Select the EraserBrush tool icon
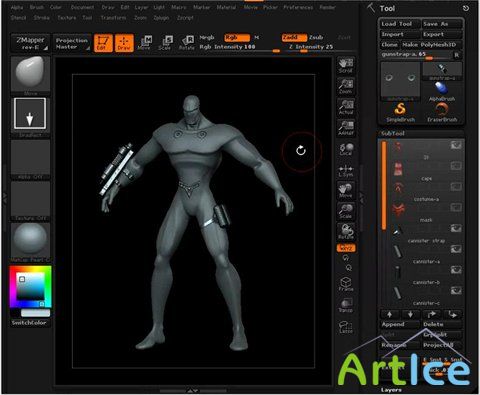This screenshot has width=480, height=395. [442, 112]
